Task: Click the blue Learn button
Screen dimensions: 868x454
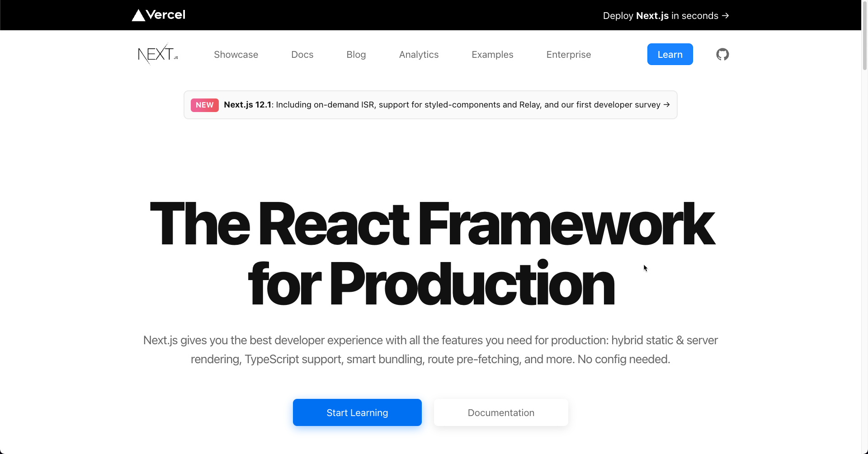Action: tap(670, 54)
